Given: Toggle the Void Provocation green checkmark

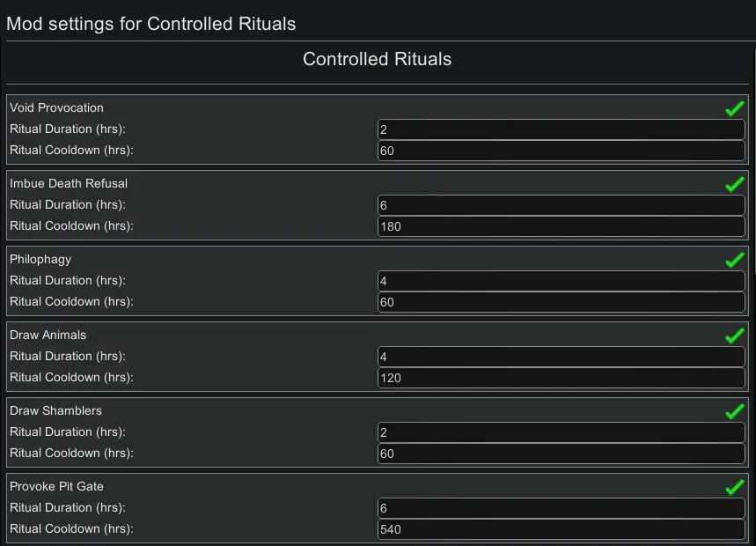Looking at the screenshot, I should click(x=735, y=108).
